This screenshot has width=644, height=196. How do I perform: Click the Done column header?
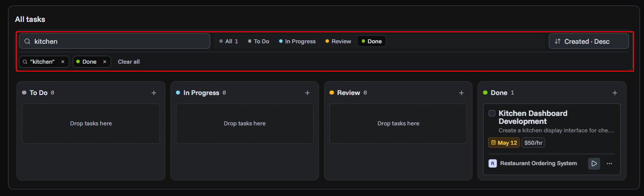[499, 93]
